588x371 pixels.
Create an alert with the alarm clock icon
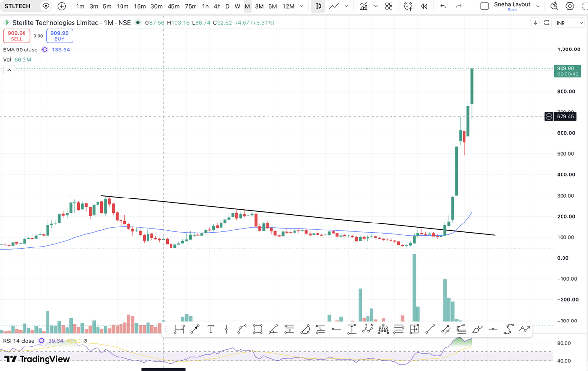tap(408, 6)
